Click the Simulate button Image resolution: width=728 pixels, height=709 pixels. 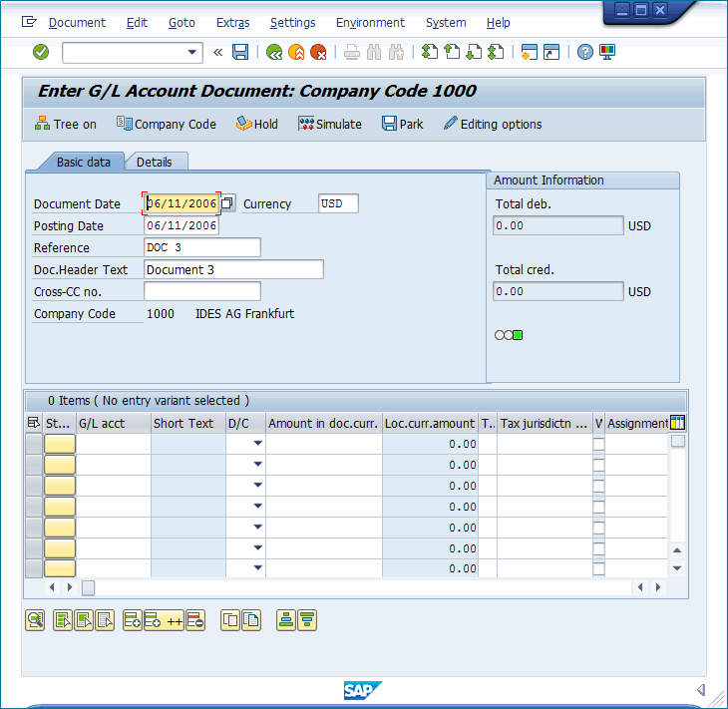click(x=330, y=124)
